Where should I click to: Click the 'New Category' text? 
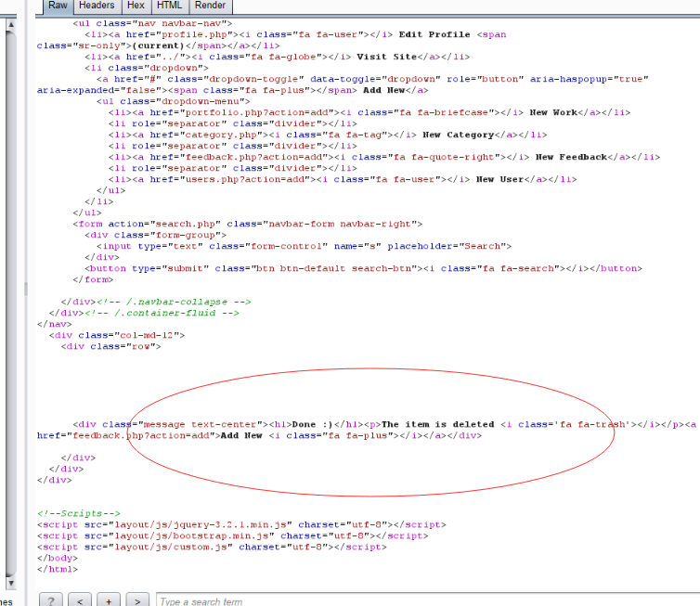458,135
